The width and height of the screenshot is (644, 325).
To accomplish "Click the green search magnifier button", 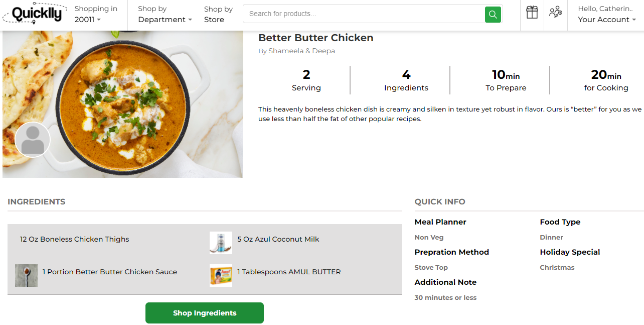I will pyautogui.click(x=493, y=14).
